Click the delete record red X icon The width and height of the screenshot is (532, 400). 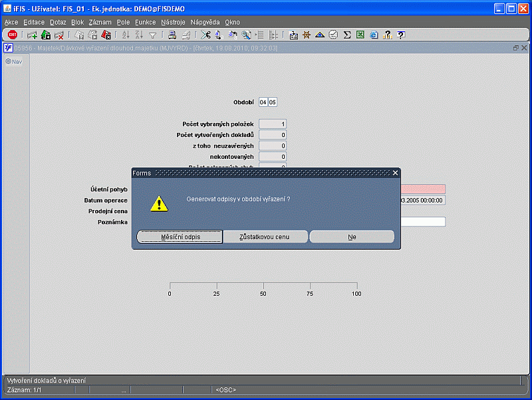tap(59, 35)
